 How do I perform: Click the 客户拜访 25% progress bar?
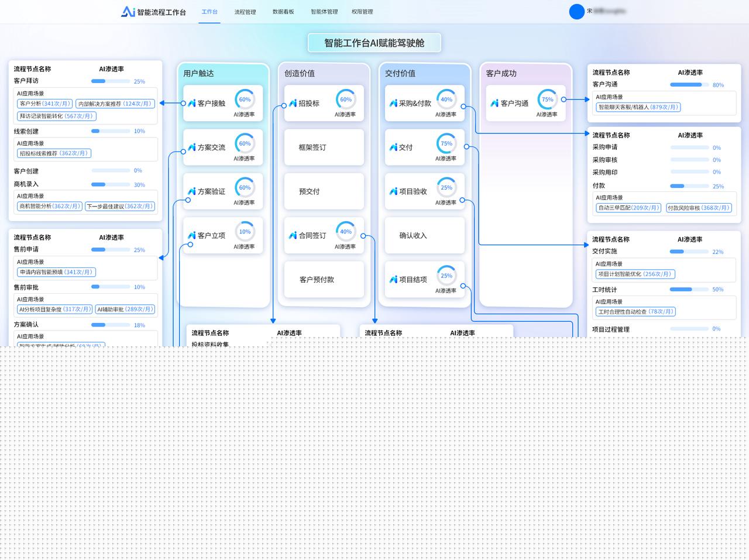click(x=110, y=81)
